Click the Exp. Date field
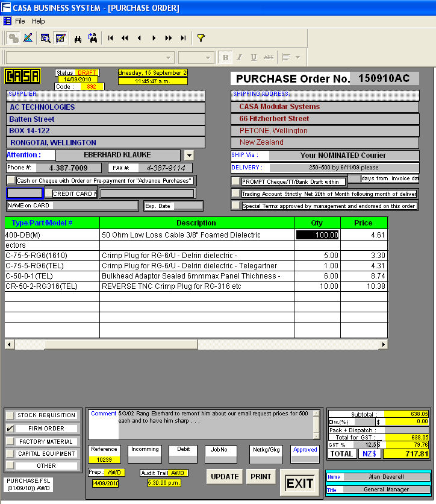Screen dimensions: 436x504 pyautogui.click(x=173, y=206)
